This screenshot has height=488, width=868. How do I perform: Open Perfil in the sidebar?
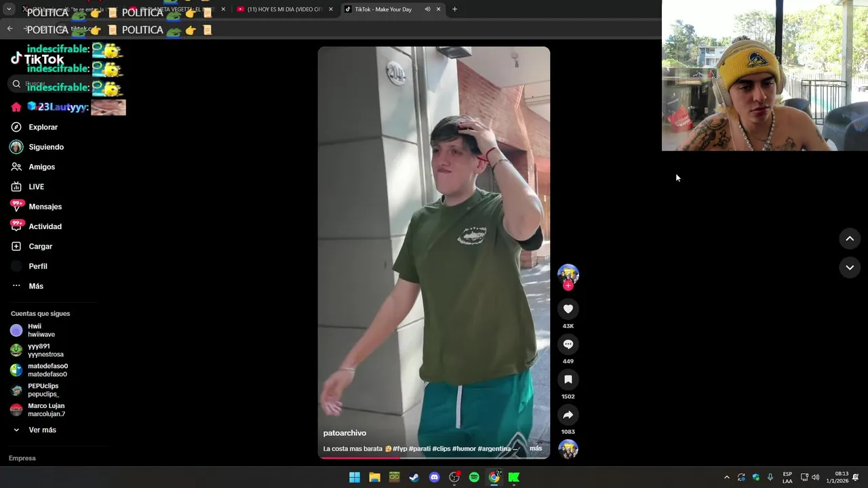38,266
